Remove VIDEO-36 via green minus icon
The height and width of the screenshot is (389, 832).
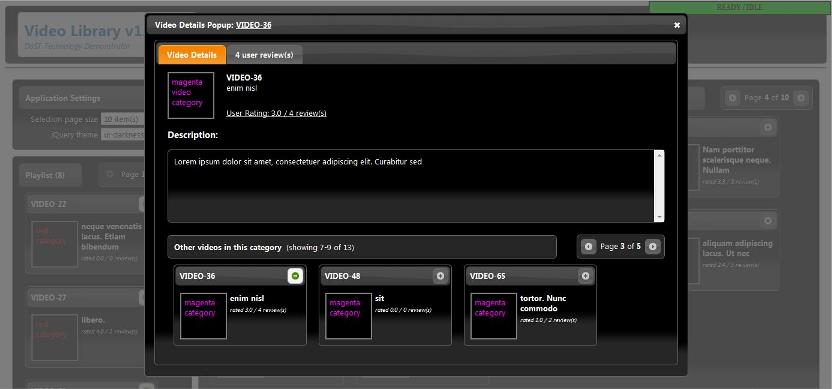(x=296, y=276)
